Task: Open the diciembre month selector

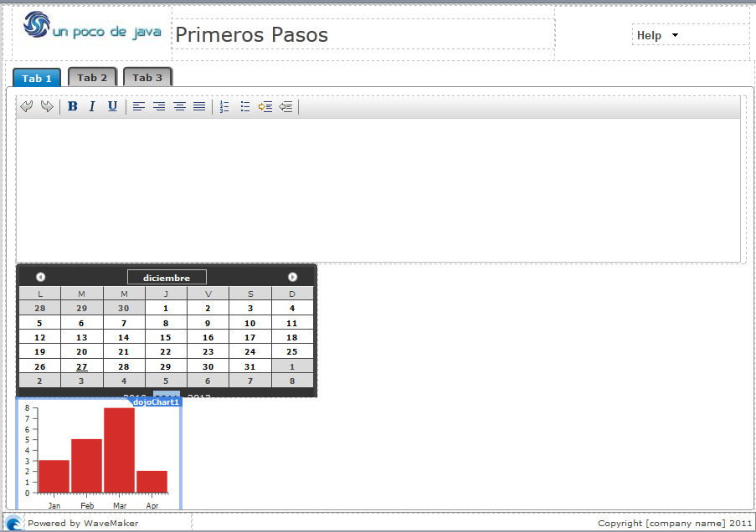Action: point(167,278)
